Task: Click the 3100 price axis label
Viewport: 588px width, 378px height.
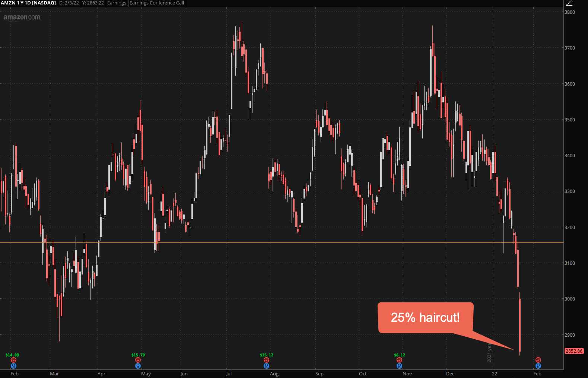Action: pyautogui.click(x=570, y=263)
